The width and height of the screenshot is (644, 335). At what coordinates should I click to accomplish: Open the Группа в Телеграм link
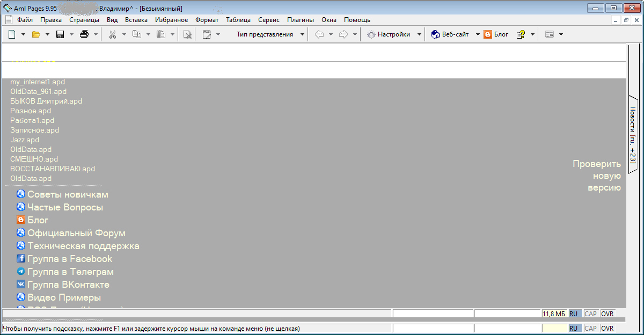[70, 272]
